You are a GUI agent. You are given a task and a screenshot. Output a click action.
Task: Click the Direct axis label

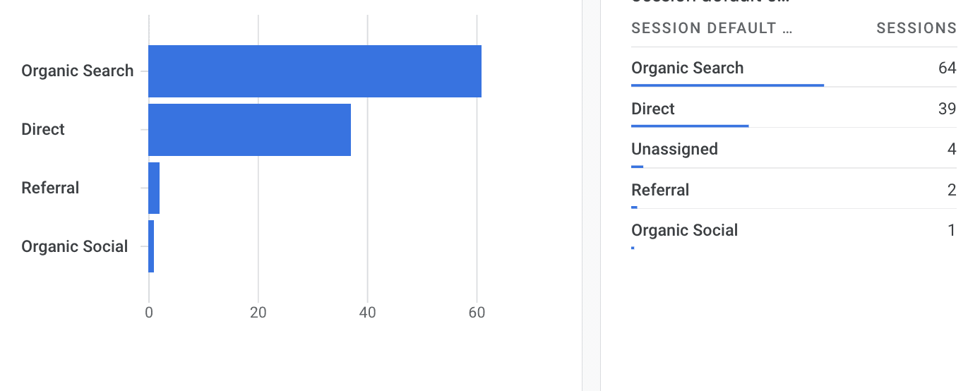tap(43, 130)
